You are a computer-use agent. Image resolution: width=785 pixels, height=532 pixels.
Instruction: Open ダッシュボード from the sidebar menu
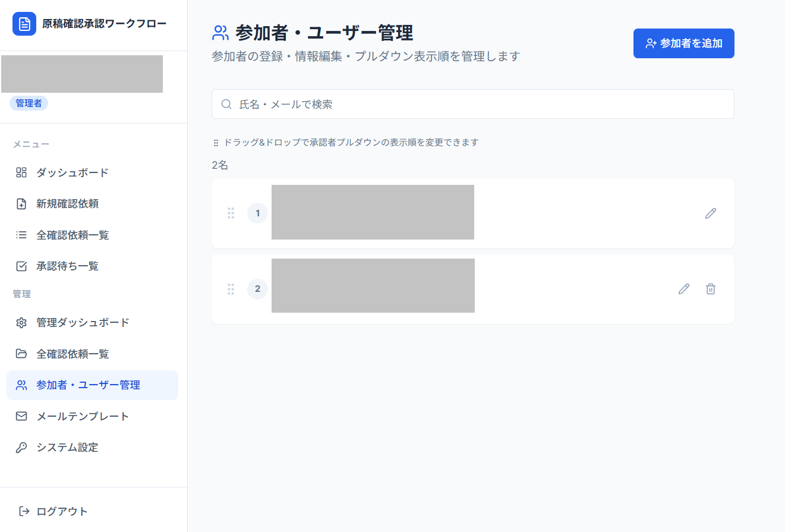92,172
